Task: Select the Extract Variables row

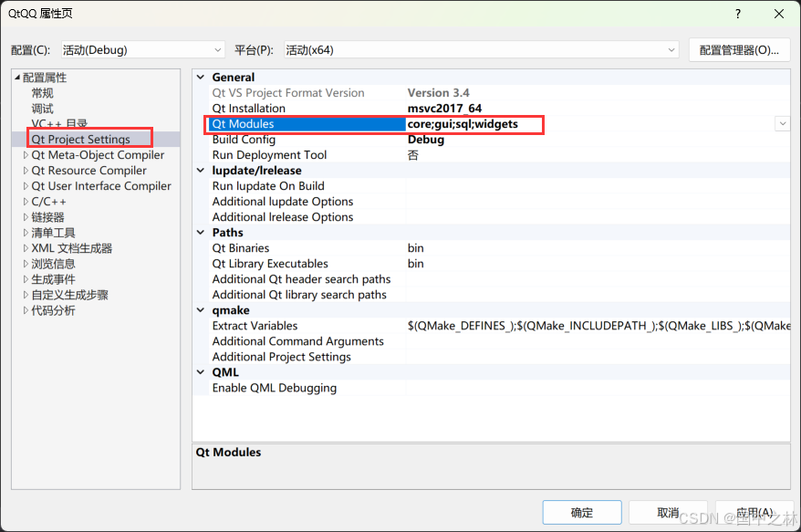Action: (499, 326)
